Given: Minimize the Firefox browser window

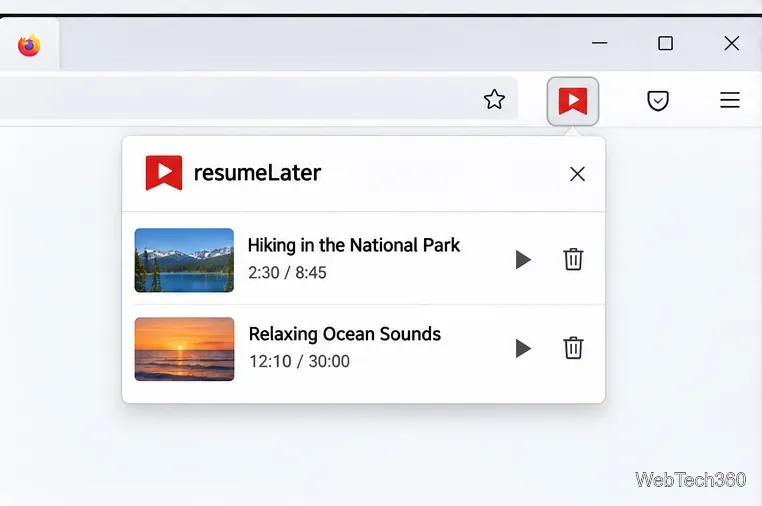Looking at the screenshot, I should 600,43.
